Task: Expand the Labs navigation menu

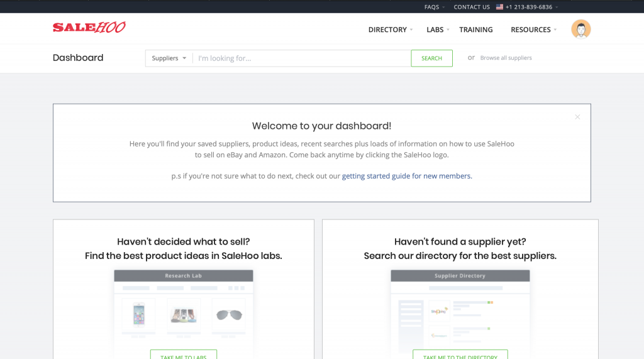Action: (x=438, y=30)
